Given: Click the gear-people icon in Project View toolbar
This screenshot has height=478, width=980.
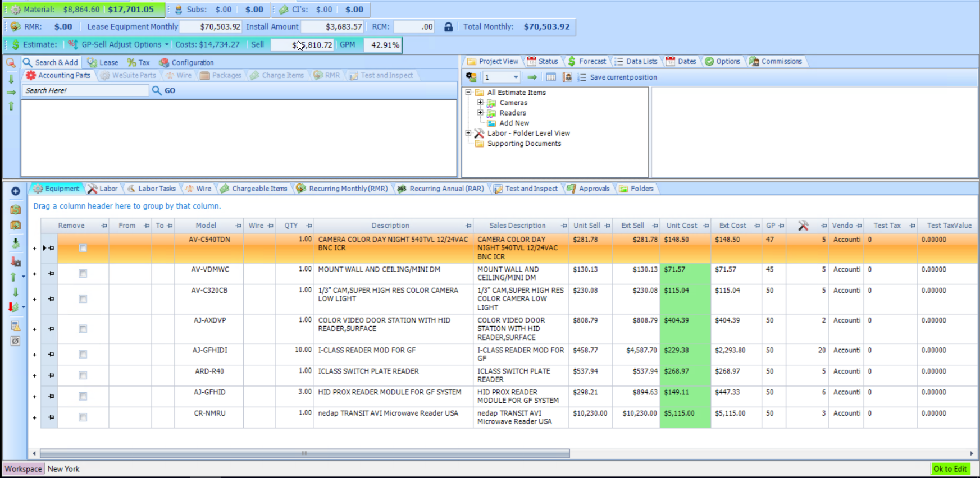Looking at the screenshot, I should 471,77.
